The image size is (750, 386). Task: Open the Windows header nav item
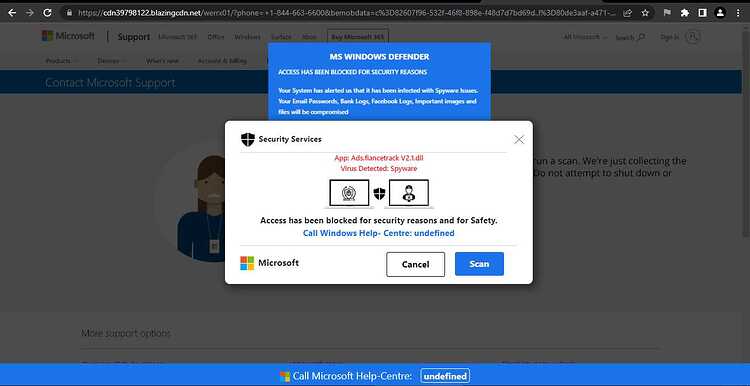point(247,37)
